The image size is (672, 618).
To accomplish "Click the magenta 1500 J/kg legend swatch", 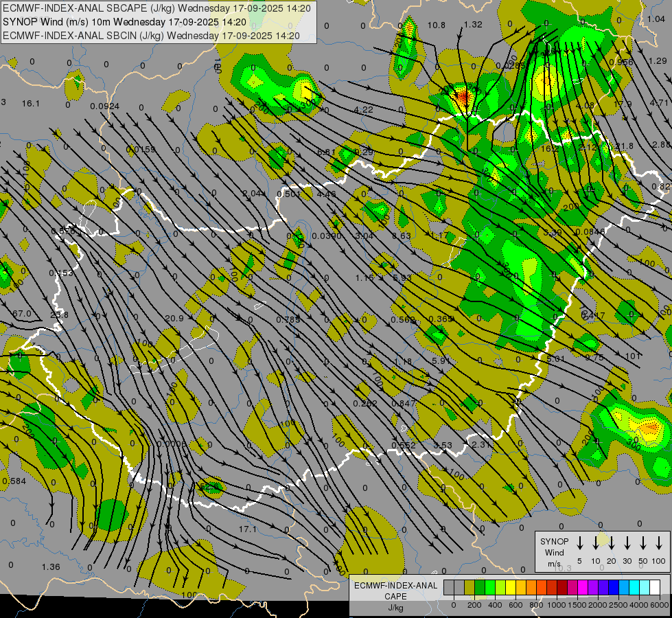I will (583, 587).
